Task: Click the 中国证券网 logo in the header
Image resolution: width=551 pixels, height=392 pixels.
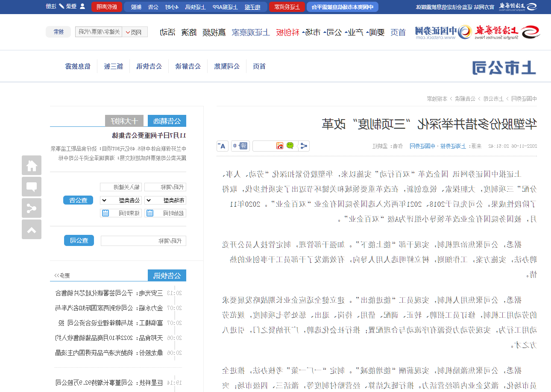Action: point(443,32)
